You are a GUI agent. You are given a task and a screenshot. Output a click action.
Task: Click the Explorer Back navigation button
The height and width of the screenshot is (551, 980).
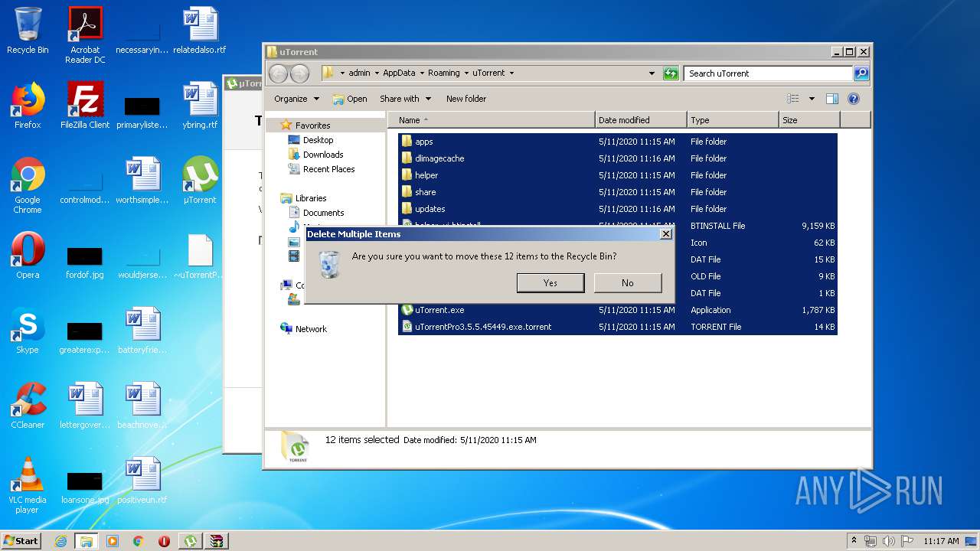click(x=278, y=73)
